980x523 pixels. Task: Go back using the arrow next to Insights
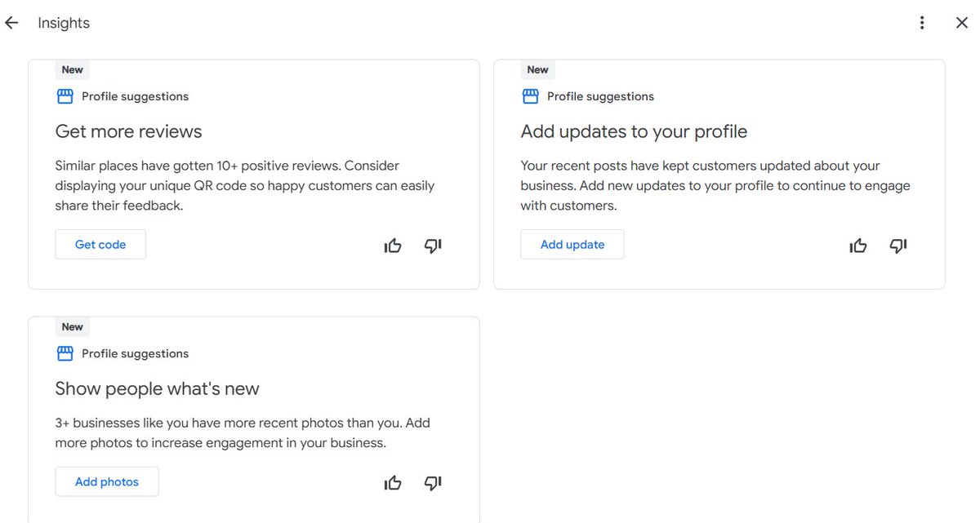click(x=11, y=23)
